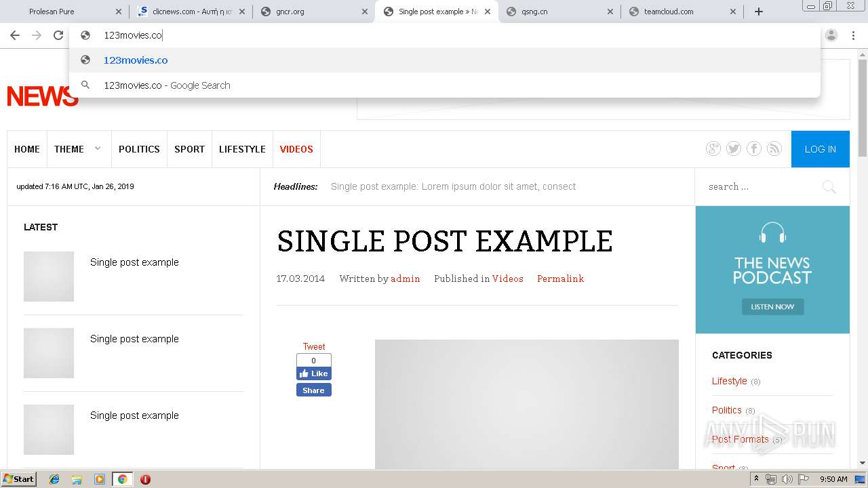Click the blue LOG IN button
868x488 pixels.
pyautogui.click(x=821, y=149)
